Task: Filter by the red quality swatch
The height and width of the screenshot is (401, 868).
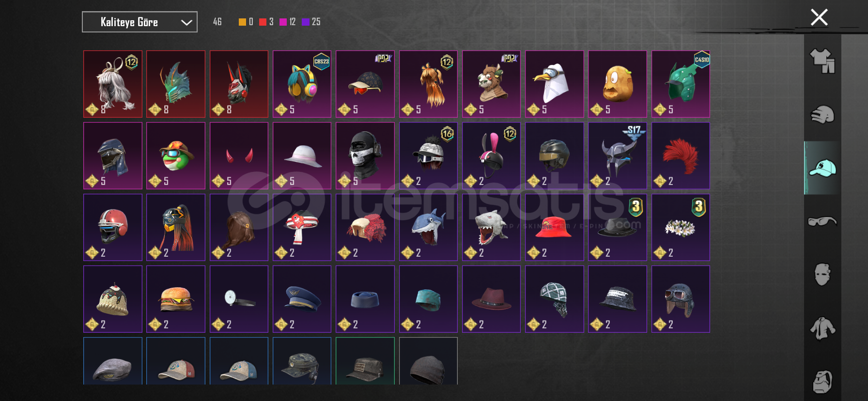Action: [x=263, y=22]
